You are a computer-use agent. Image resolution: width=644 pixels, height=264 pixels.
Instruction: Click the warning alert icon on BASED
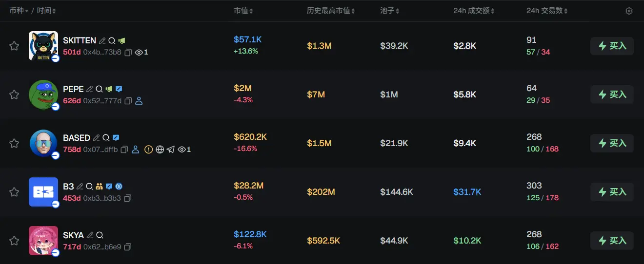[x=149, y=150]
